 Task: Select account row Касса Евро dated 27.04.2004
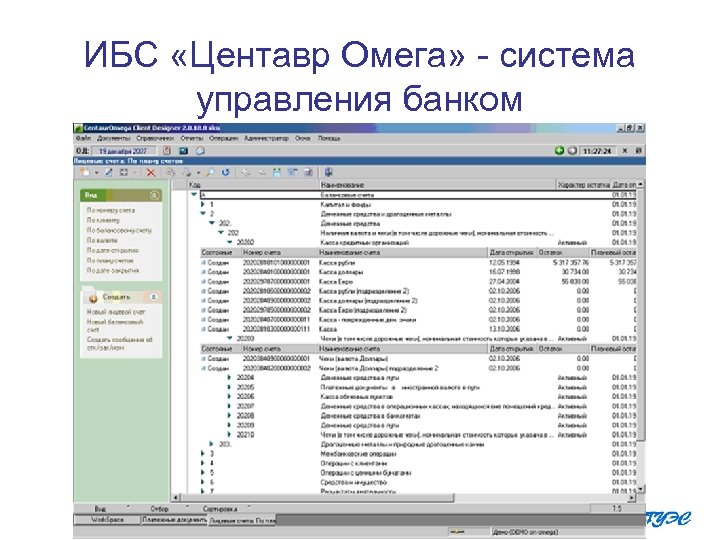[418, 282]
